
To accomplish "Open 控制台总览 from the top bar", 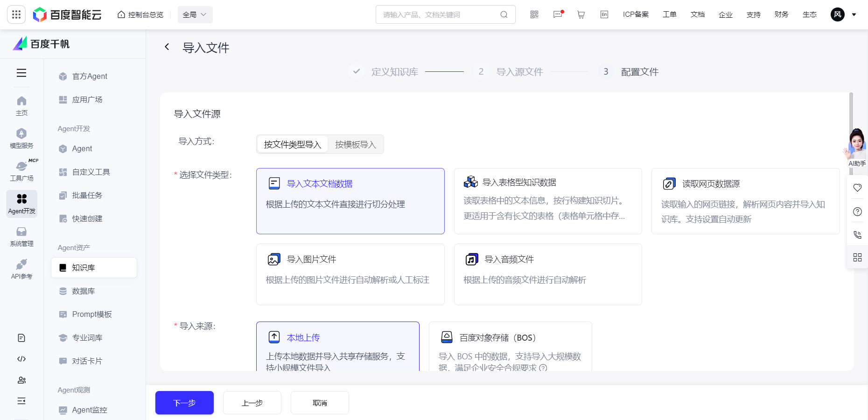I will point(140,14).
